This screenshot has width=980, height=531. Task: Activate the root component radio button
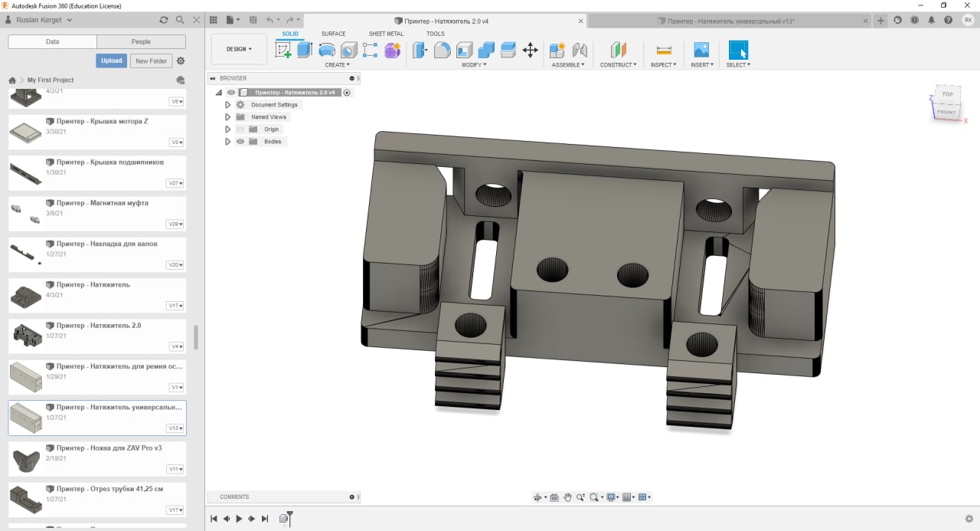click(x=347, y=93)
